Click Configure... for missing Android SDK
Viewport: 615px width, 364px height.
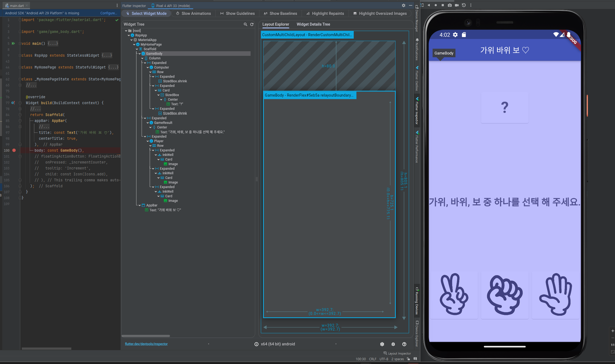(109, 13)
